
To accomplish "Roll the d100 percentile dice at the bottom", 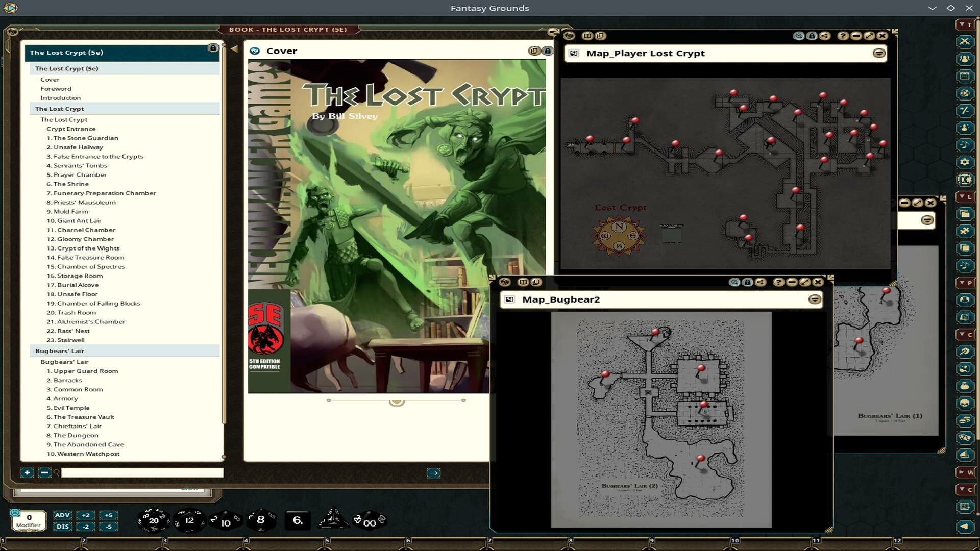I will click(369, 521).
